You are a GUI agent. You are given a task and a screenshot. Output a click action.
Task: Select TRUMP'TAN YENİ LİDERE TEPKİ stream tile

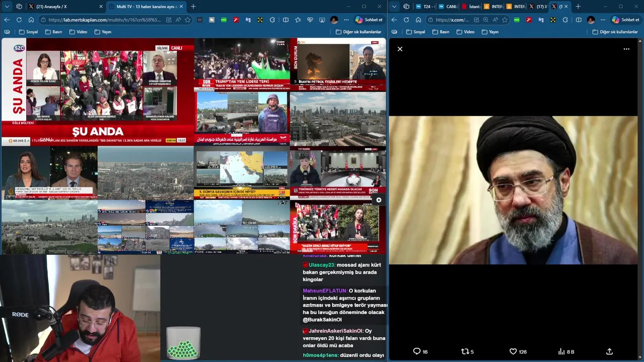(x=242, y=64)
